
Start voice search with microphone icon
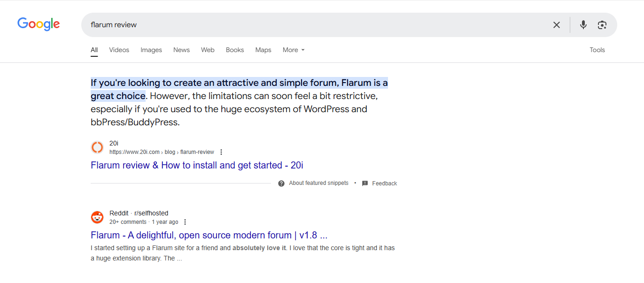[x=583, y=25]
